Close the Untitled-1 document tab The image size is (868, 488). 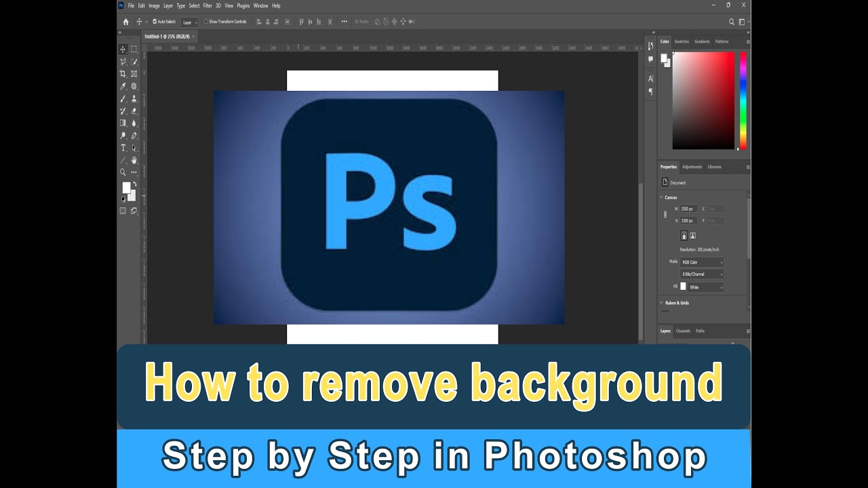(193, 37)
